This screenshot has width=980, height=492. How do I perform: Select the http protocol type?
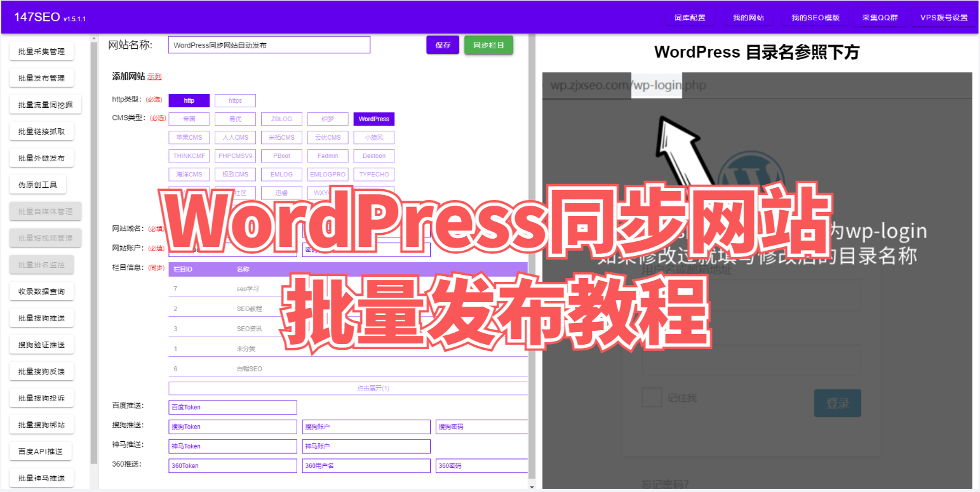[x=189, y=100]
